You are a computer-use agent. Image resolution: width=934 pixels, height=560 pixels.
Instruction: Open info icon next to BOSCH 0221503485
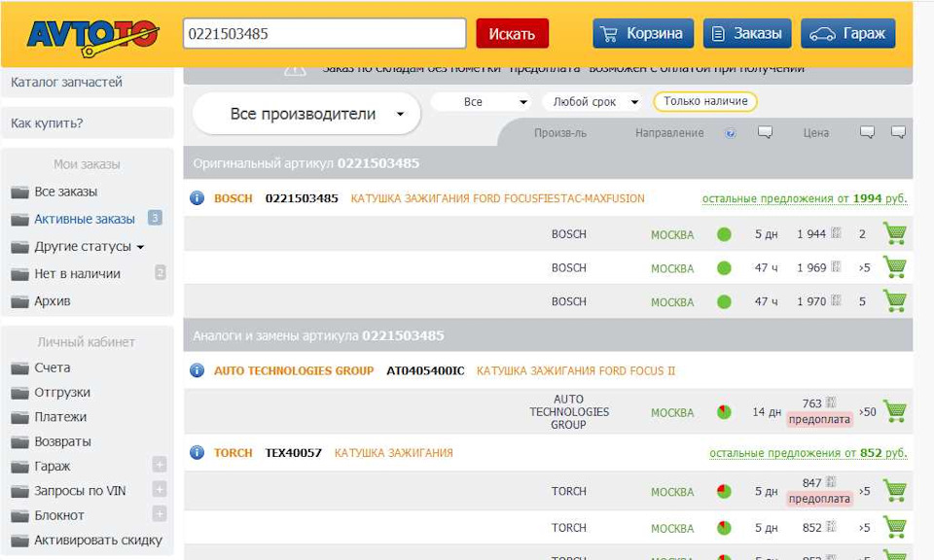[x=197, y=198]
